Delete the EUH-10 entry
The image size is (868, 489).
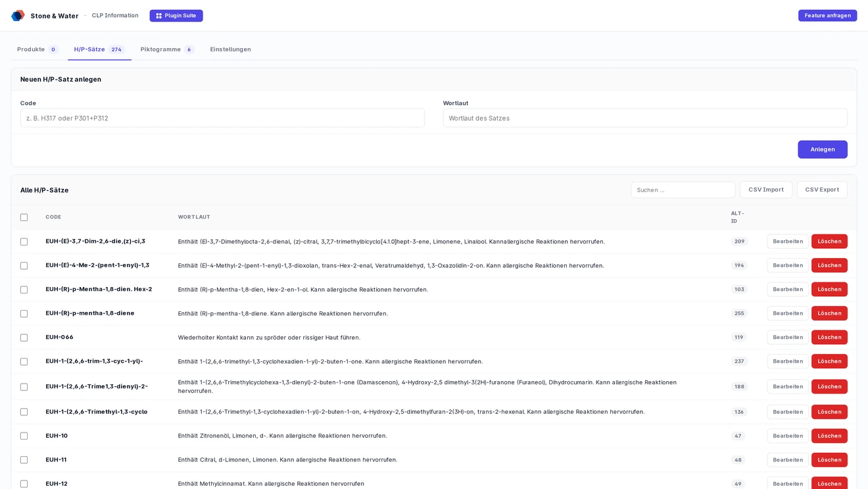(x=829, y=436)
